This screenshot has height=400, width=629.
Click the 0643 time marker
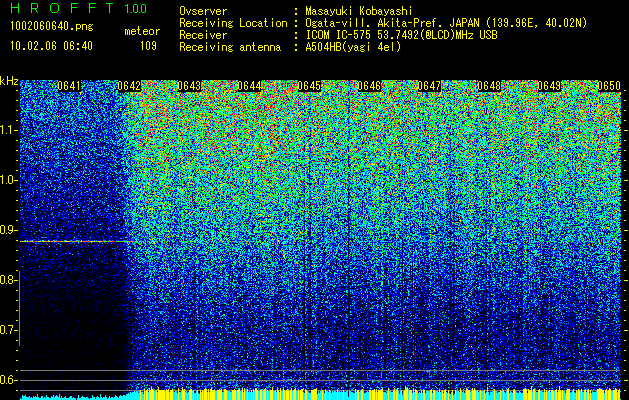pos(189,86)
